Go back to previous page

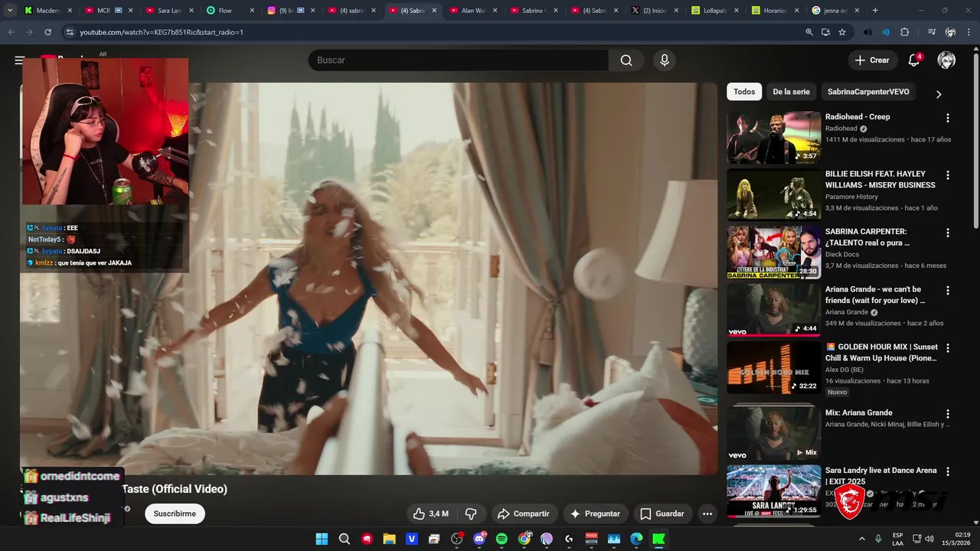click(x=11, y=32)
